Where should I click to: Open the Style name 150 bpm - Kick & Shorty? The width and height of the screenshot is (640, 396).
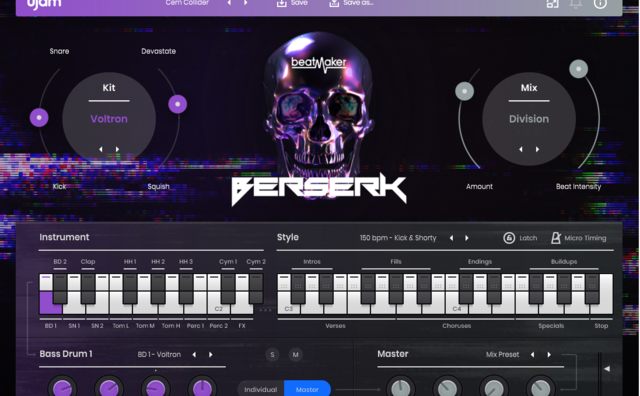[x=398, y=238]
